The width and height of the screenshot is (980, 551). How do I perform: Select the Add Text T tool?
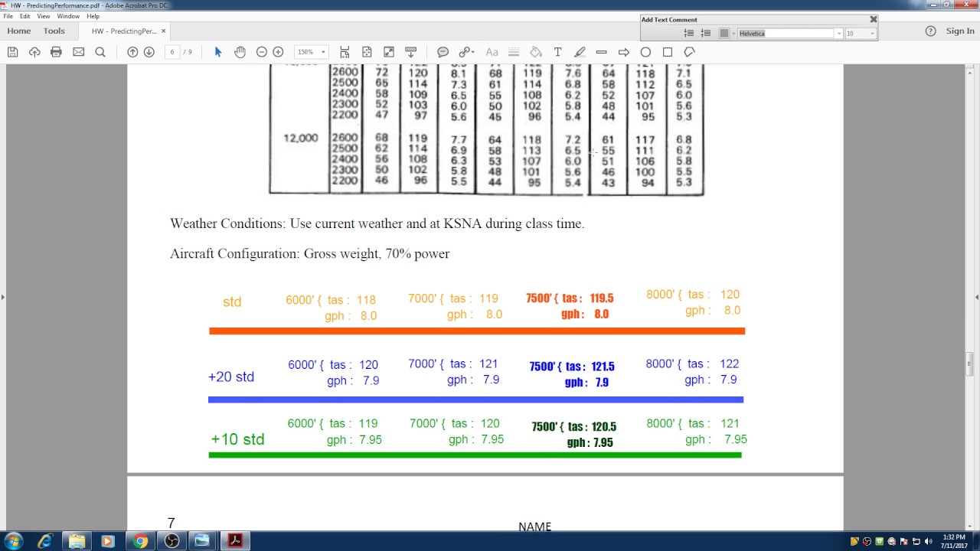tap(557, 52)
